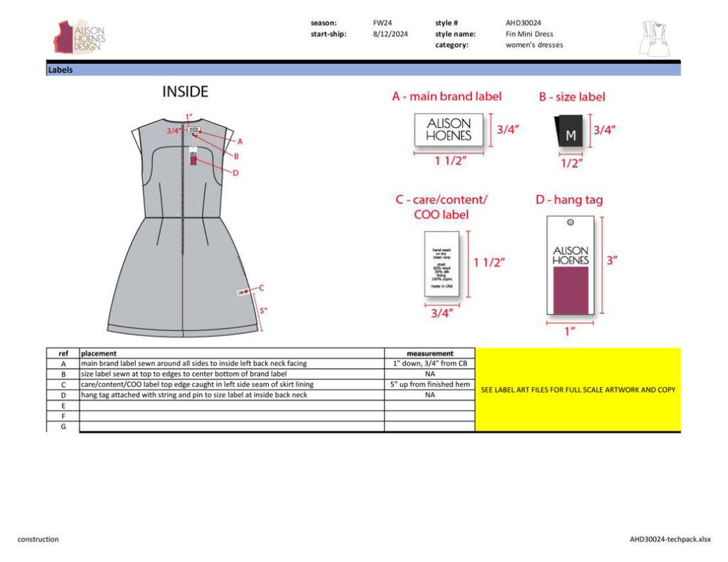728x562 pixels.
Task: Select the 'style #' field label
Action: [446, 23]
